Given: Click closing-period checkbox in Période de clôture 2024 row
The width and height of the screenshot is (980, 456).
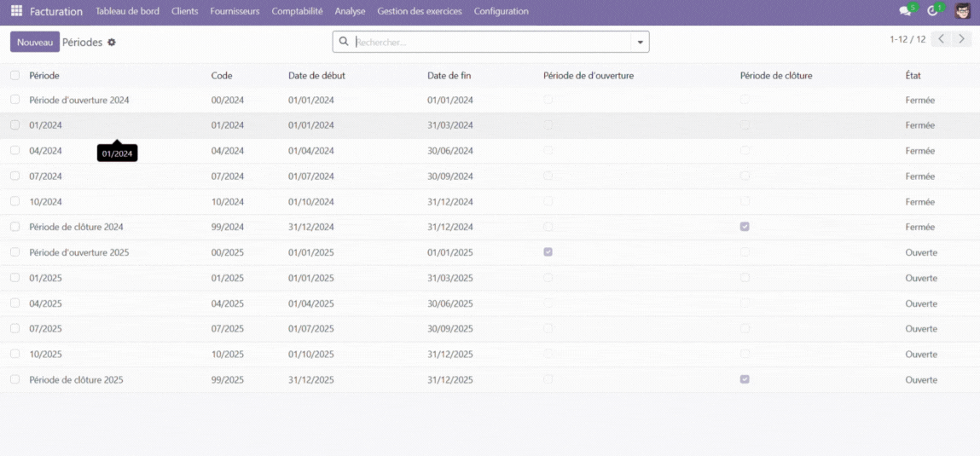Looking at the screenshot, I should pyautogui.click(x=745, y=227).
